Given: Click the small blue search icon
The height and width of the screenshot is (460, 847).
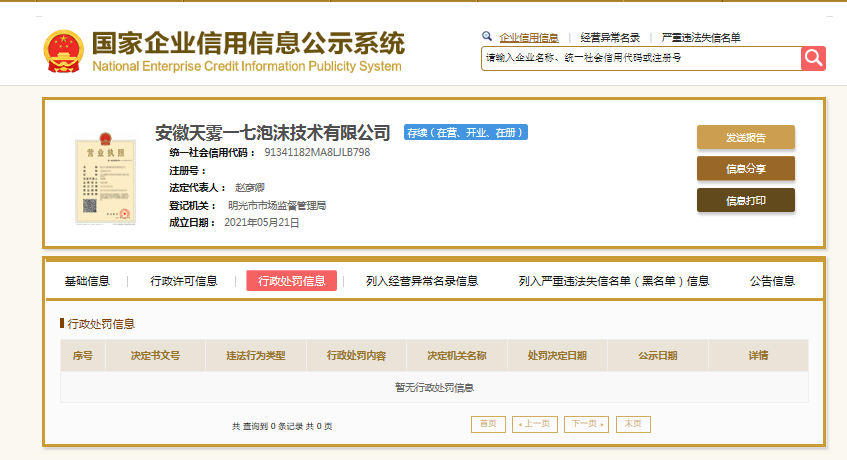Looking at the screenshot, I should click(x=487, y=36).
